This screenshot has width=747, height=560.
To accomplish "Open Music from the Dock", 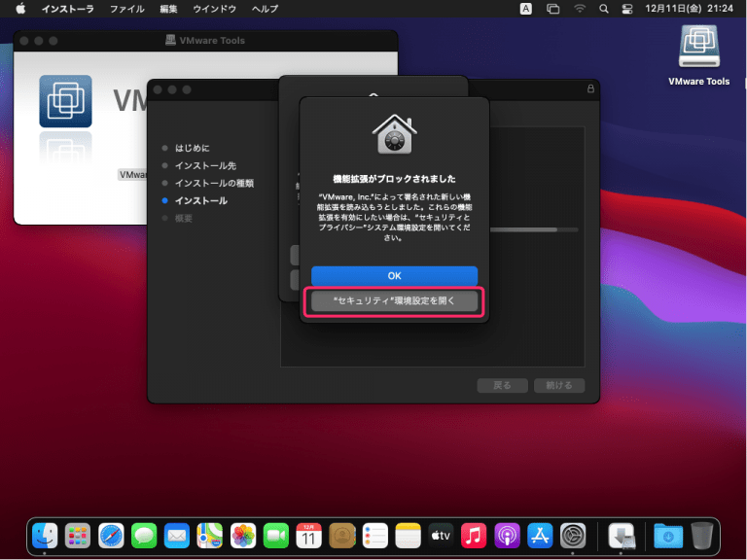I will [x=474, y=536].
